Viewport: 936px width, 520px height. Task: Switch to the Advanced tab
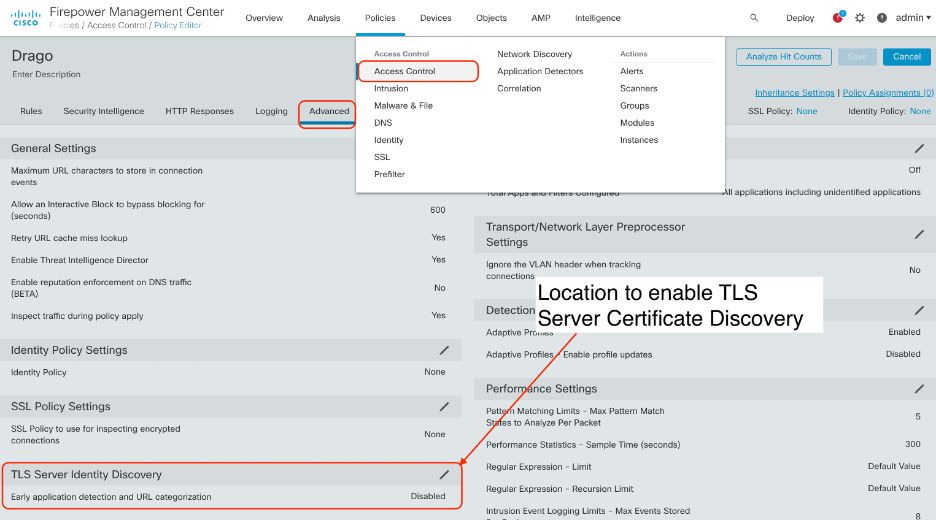(x=329, y=111)
